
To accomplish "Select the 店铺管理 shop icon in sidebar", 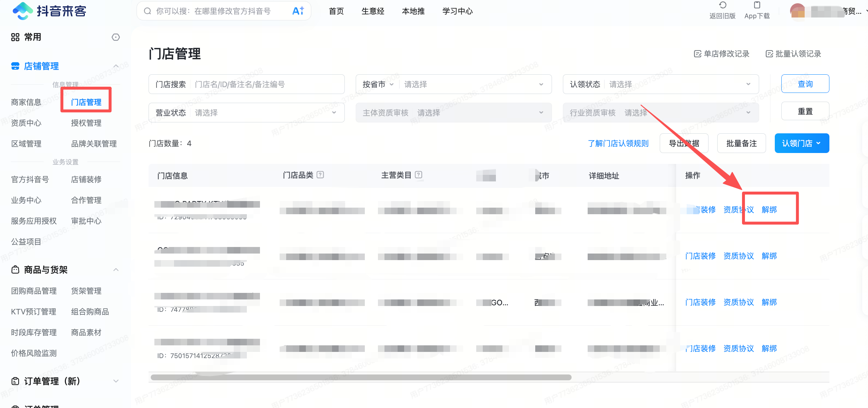I will point(15,66).
